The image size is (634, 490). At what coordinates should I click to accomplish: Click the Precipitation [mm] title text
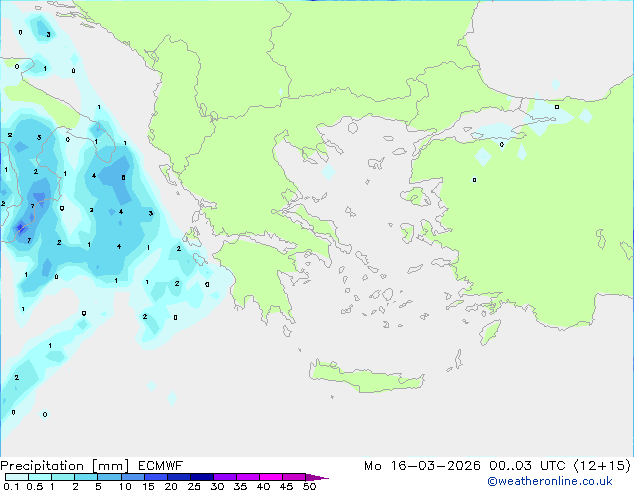click(65, 466)
